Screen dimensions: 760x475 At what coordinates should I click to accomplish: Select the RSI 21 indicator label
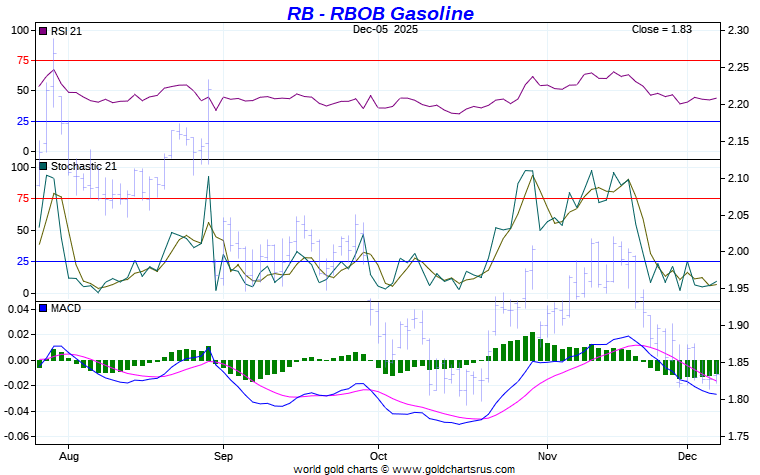click(x=66, y=31)
